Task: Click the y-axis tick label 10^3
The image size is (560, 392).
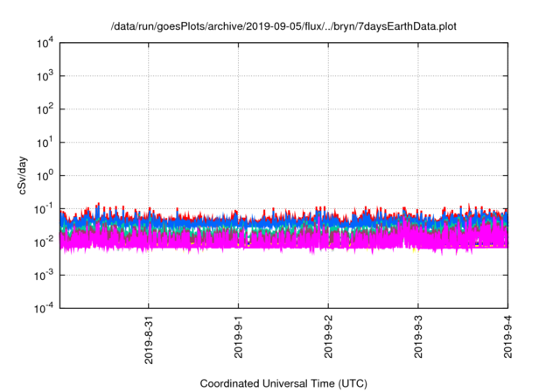Action: click(45, 76)
